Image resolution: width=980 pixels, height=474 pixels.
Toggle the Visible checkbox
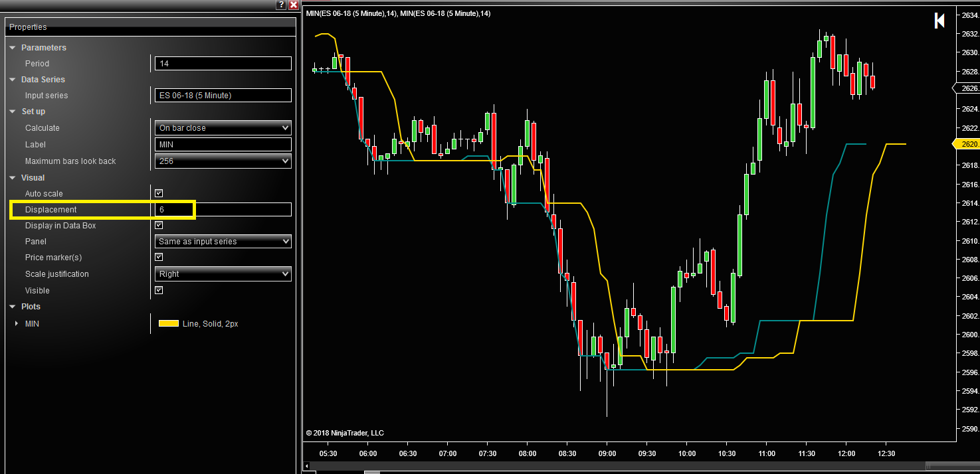click(x=159, y=290)
